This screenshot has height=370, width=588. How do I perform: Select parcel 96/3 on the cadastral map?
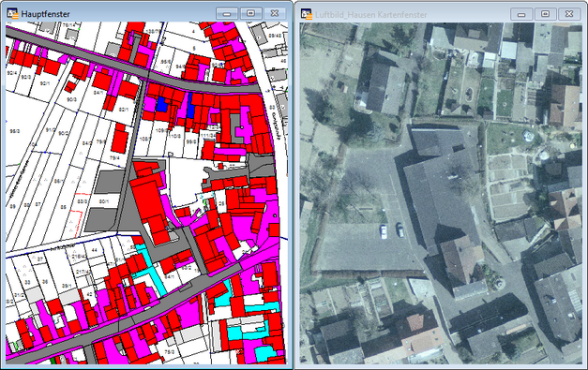point(15,131)
